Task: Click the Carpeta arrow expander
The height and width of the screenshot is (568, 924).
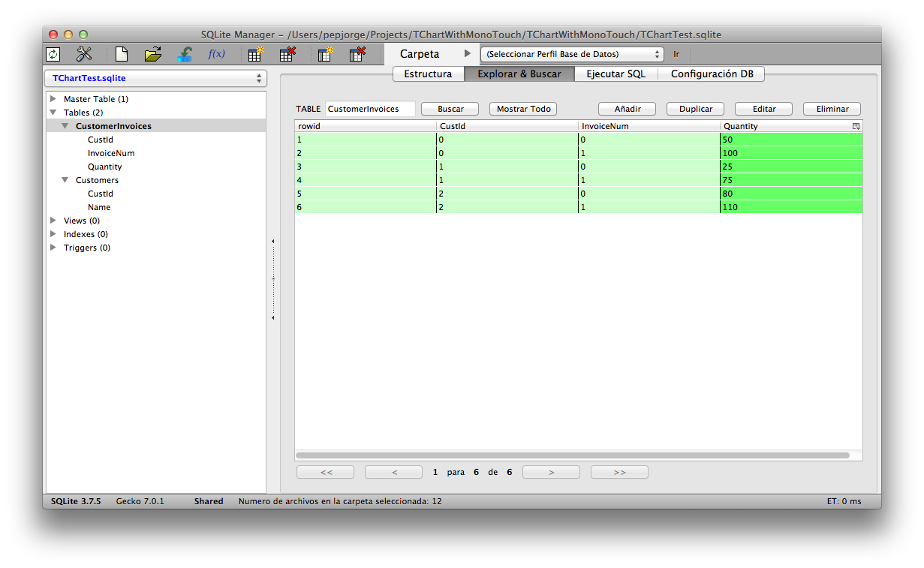Action: 467,54
